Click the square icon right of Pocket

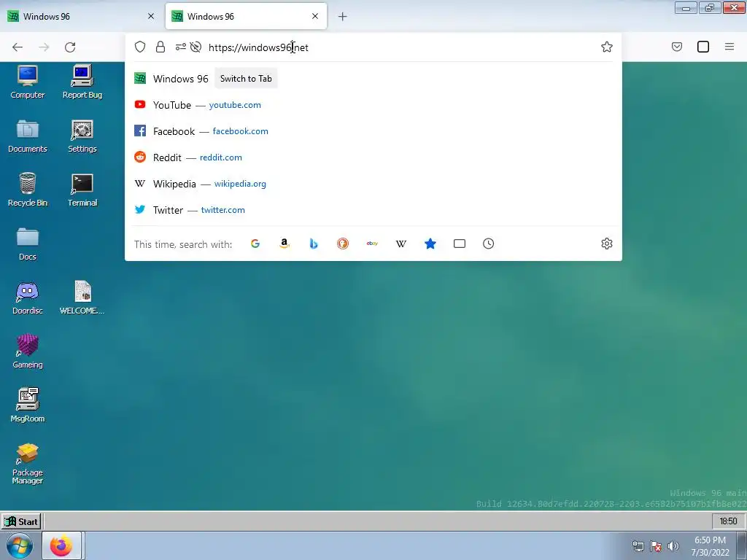tap(703, 47)
